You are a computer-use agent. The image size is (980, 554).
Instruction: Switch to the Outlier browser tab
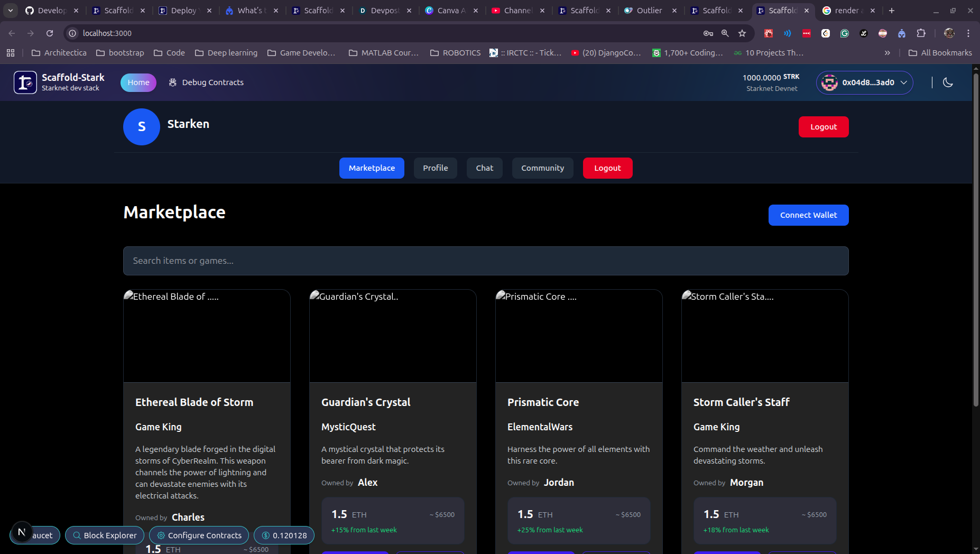649,11
